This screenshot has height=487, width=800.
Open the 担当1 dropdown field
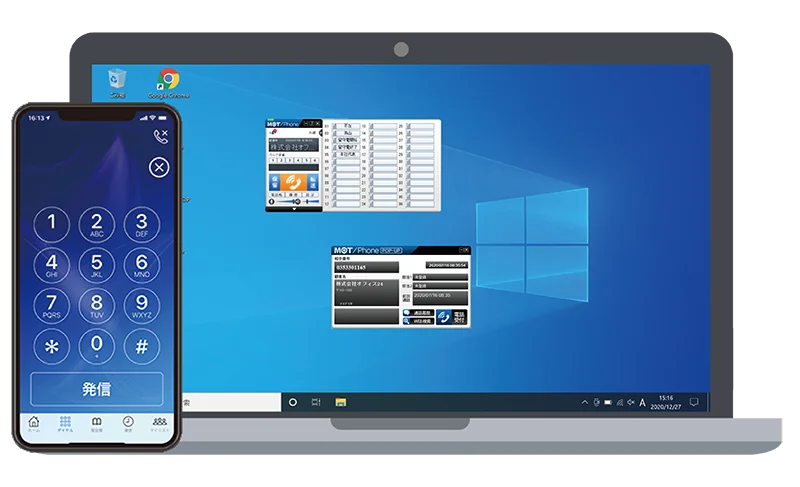pyautogui.click(x=438, y=276)
